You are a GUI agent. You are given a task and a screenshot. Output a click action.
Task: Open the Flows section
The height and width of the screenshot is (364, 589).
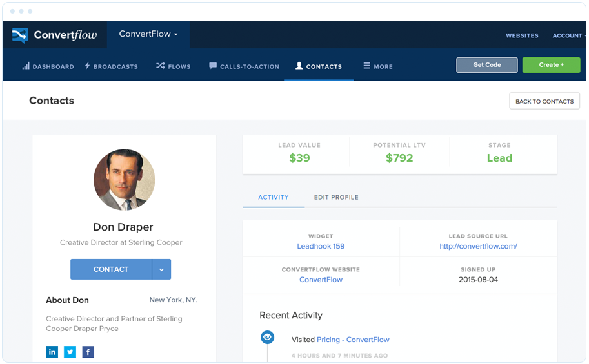click(174, 66)
